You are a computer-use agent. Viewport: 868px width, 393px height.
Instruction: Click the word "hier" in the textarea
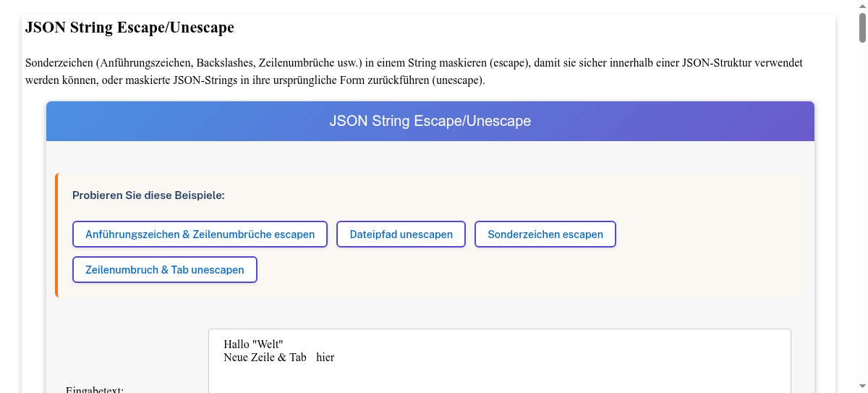click(x=325, y=357)
